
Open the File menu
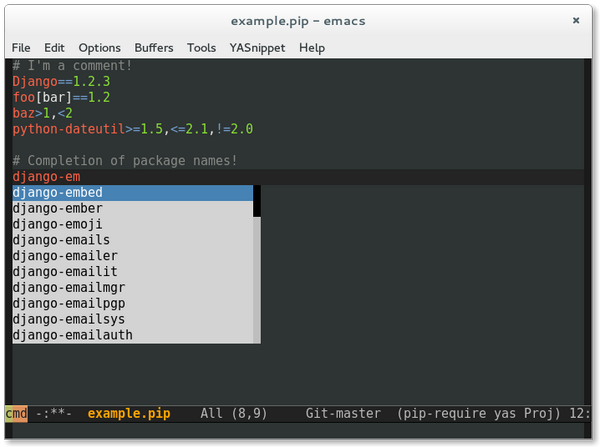click(x=21, y=47)
